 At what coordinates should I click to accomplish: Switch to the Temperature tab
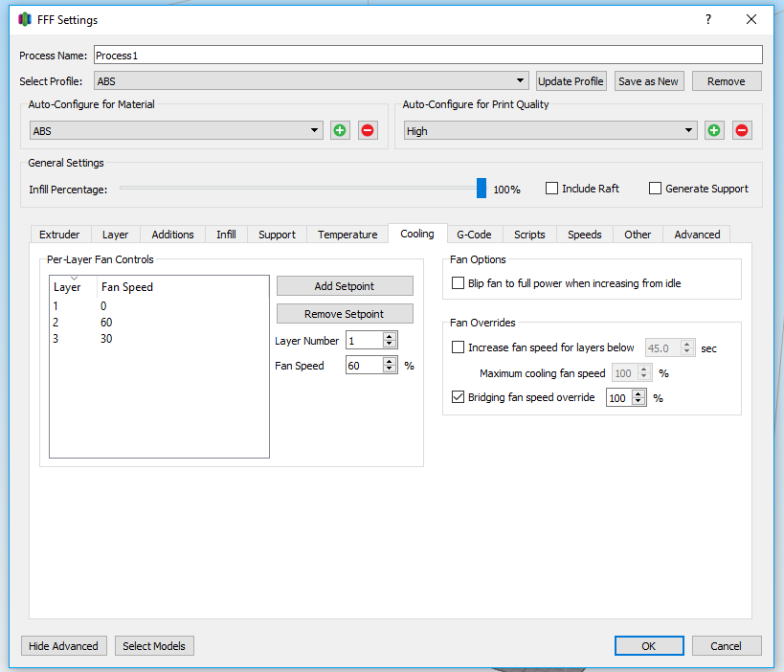[347, 235]
